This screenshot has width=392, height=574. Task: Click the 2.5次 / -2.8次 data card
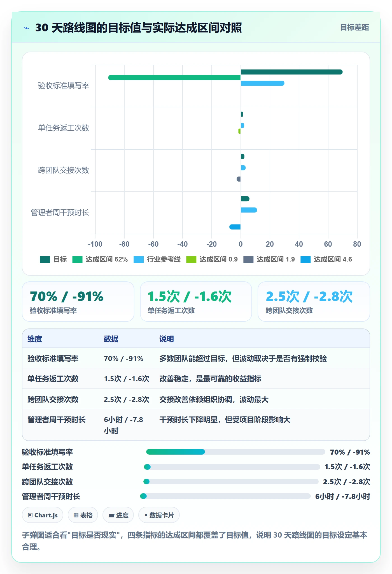(x=314, y=302)
